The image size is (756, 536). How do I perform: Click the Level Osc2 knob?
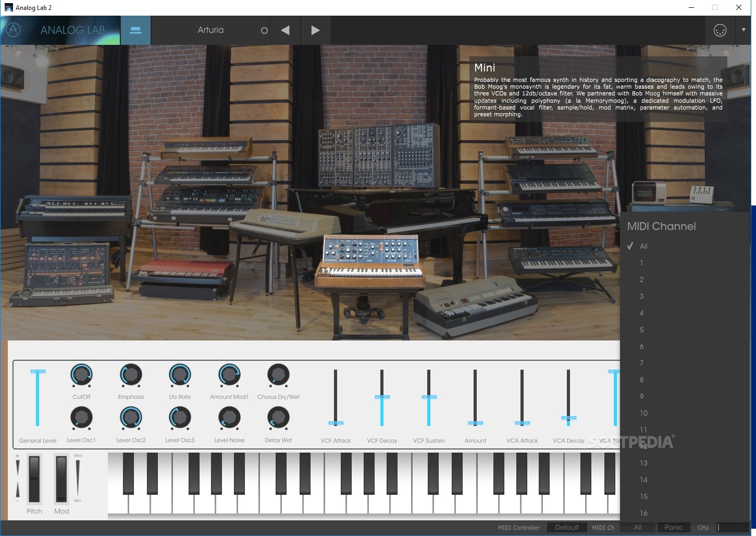click(131, 418)
